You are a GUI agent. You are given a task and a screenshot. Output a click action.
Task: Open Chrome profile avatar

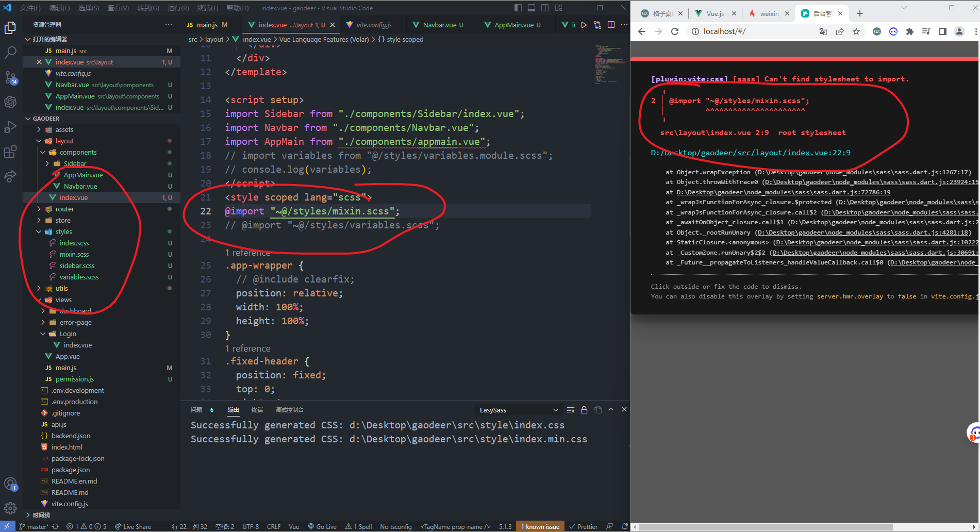coord(959,31)
